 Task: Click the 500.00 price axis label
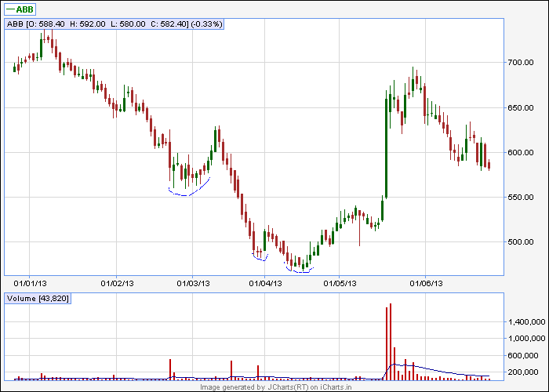[521, 242]
